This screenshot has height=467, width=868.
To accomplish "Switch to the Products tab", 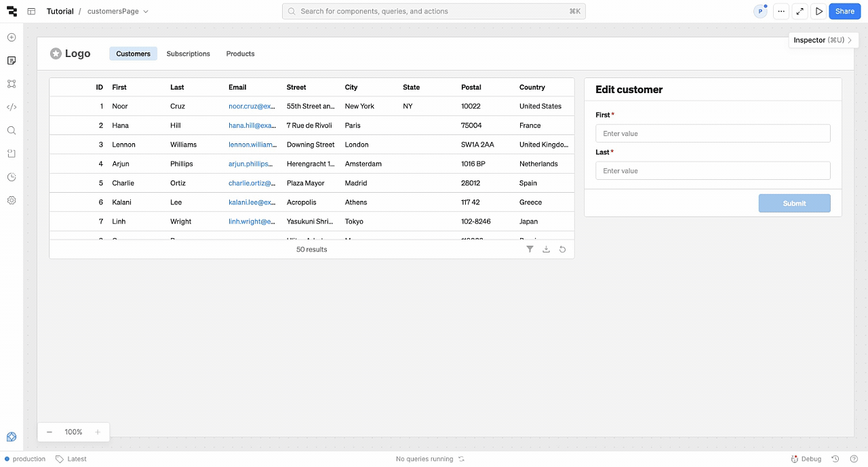I will tap(240, 54).
